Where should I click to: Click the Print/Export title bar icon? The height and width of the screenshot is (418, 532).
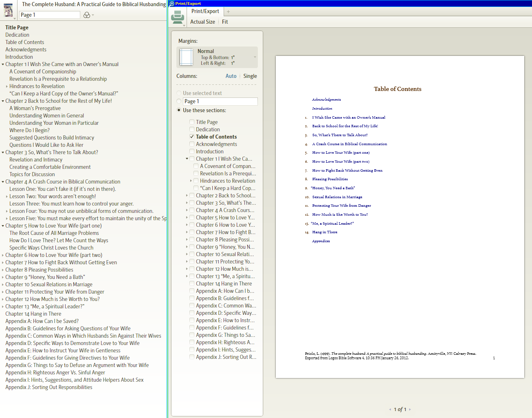click(x=172, y=3)
